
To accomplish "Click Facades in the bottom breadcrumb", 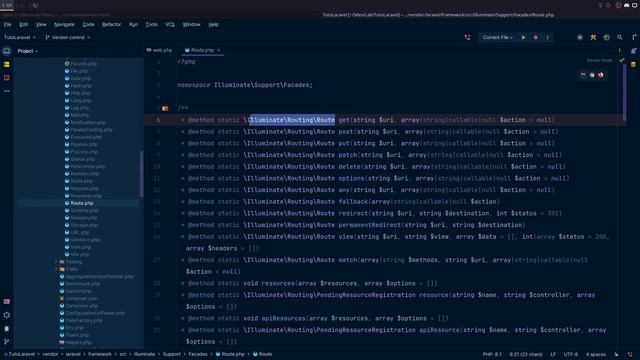I will pyautogui.click(x=198, y=354).
